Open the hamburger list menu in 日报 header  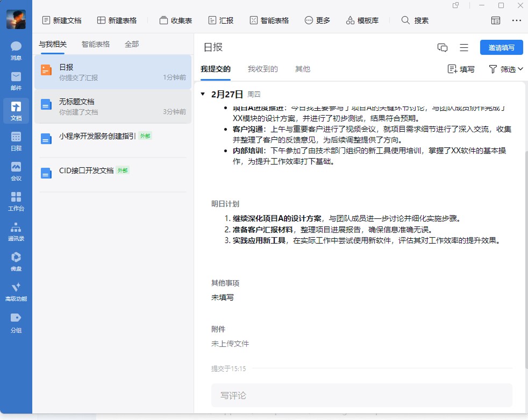tap(464, 47)
